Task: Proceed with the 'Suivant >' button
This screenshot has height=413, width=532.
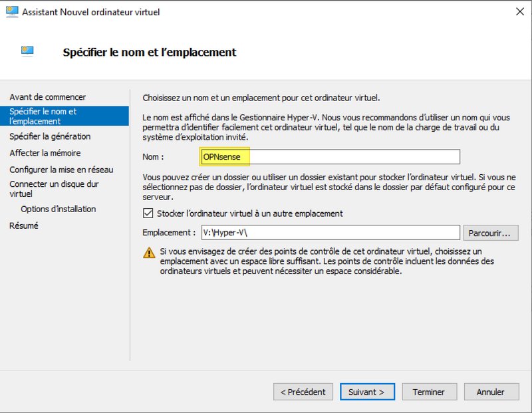Action: (x=366, y=392)
